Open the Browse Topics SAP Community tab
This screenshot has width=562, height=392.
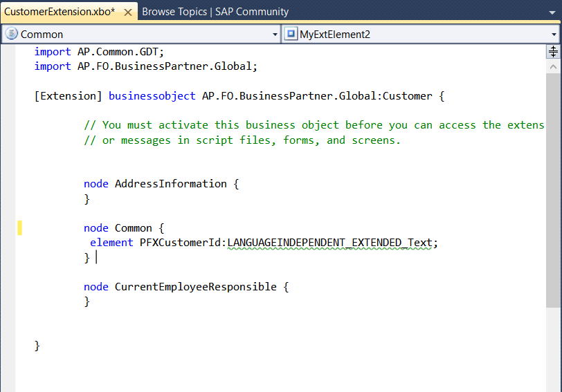pyautogui.click(x=215, y=12)
